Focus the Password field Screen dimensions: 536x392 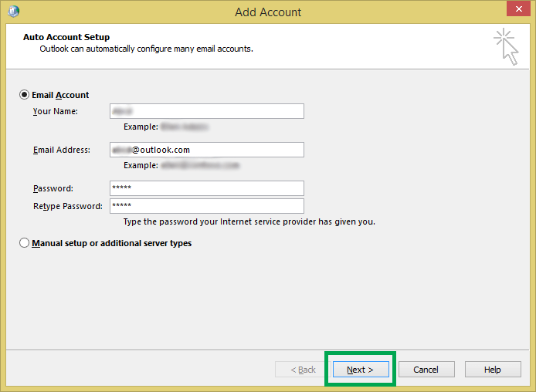pos(207,188)
